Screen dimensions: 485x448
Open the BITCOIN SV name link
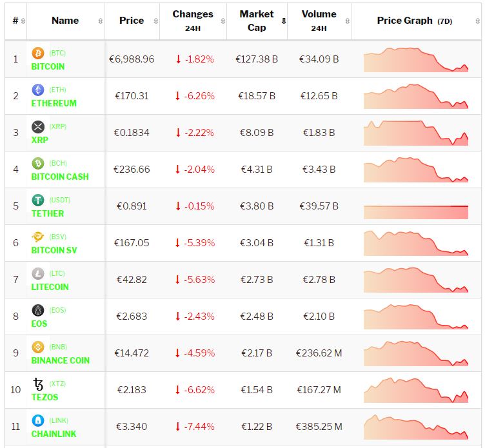tap(54, 250)
